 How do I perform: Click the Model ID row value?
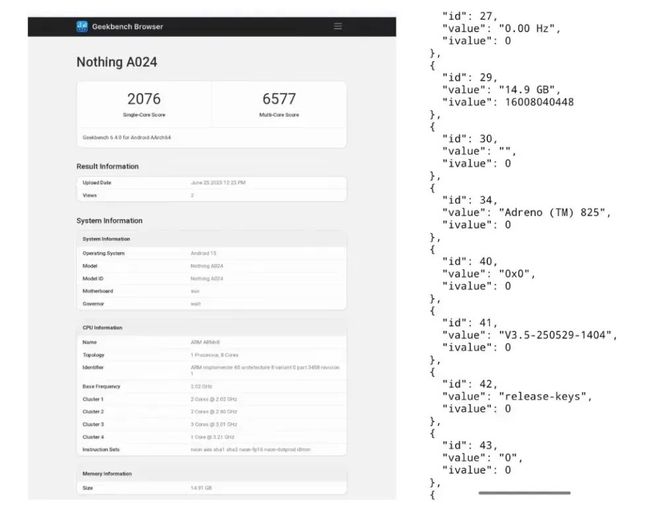tap(207, 279)
